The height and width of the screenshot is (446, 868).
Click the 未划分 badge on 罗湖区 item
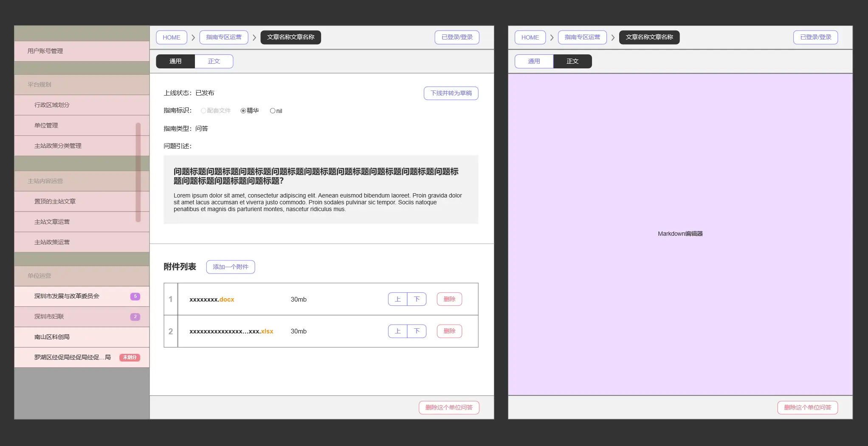tap(130, 357)
